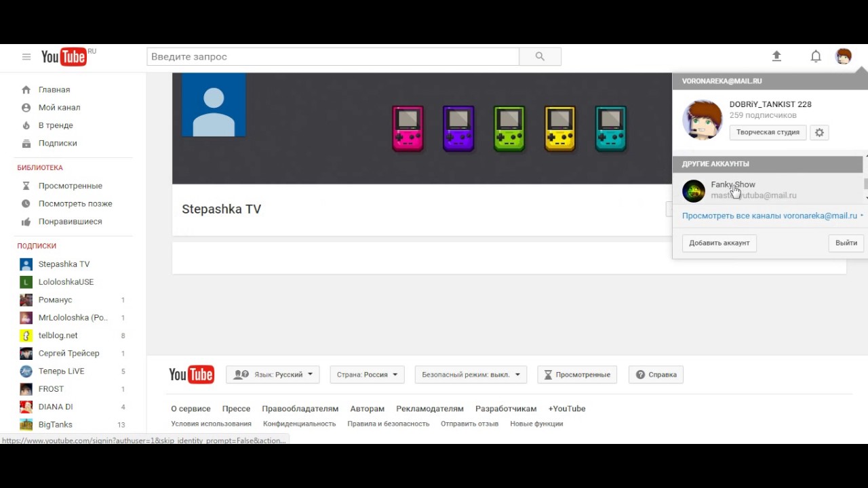
Task: Open the upload video icon
Action: tap(777, 56)
